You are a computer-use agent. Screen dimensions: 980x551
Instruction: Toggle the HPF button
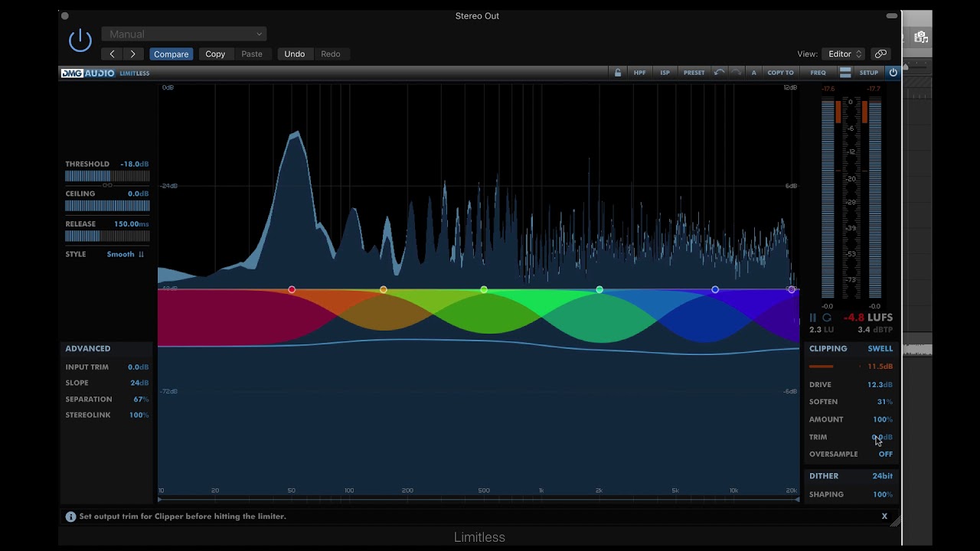(x=639, y=73)
